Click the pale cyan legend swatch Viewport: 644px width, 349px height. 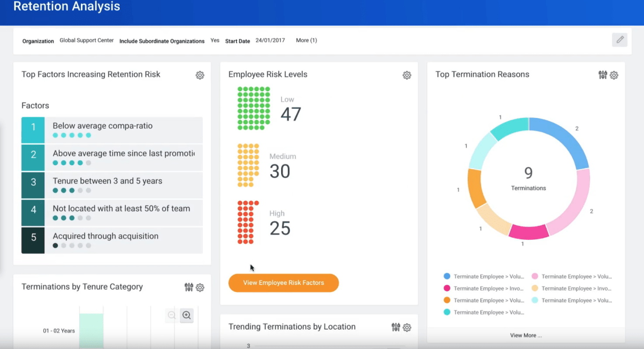pos(535,300)
